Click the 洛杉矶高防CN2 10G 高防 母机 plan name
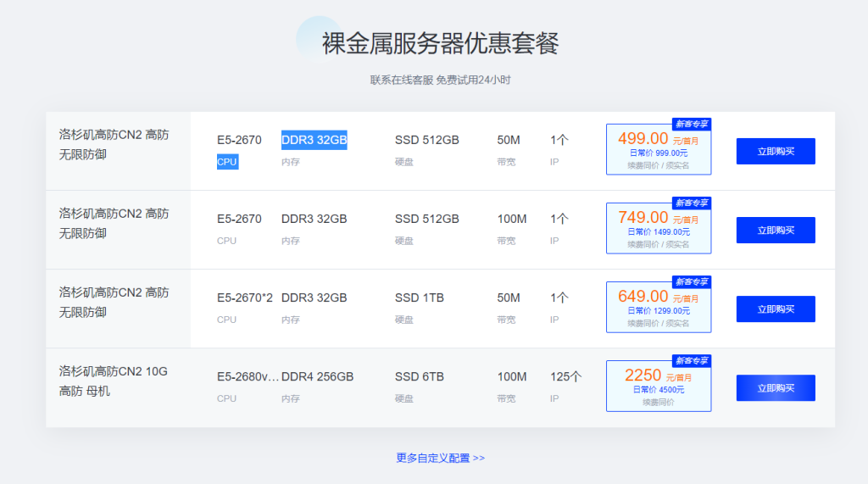Screen dimensions: 868x484 pos(114,381)
